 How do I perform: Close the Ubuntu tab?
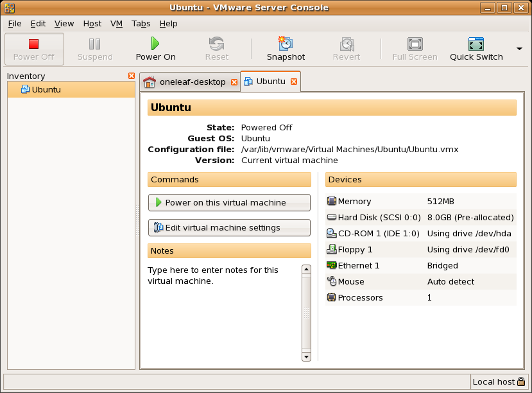click(x=294, y=82)
